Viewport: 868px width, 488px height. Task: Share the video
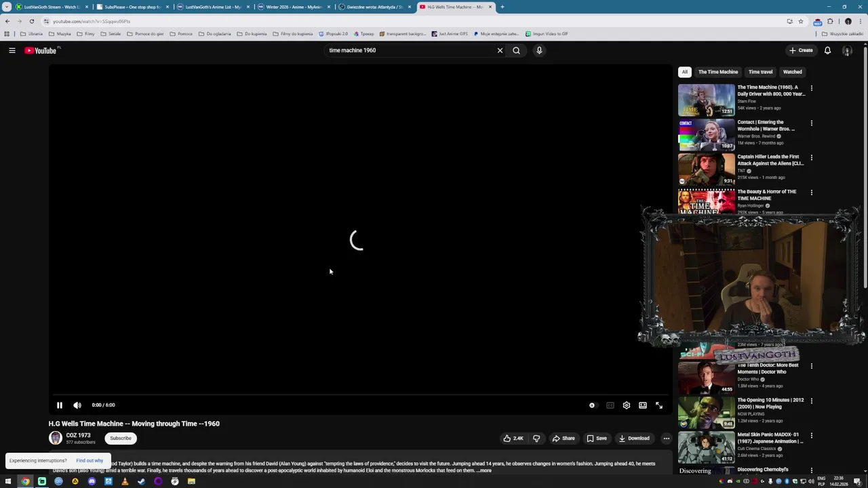click(x=564, y=439)
